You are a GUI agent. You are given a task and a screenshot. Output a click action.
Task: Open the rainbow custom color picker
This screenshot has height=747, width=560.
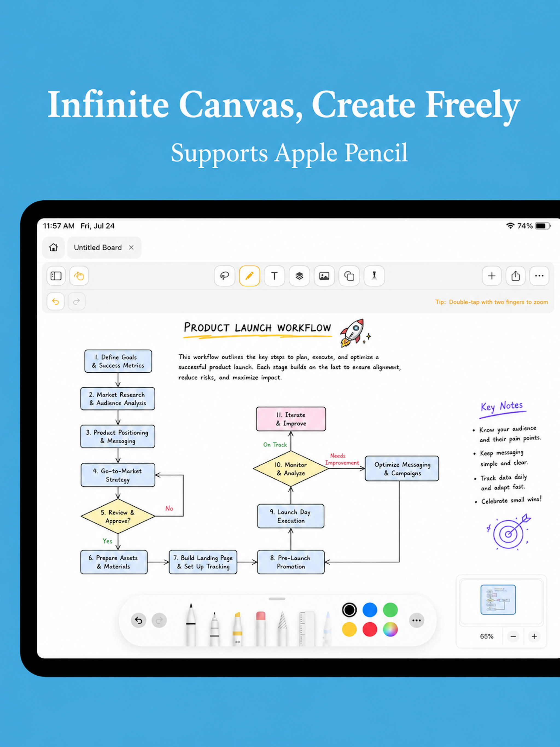pyautogui.click(x=390, y=629)
